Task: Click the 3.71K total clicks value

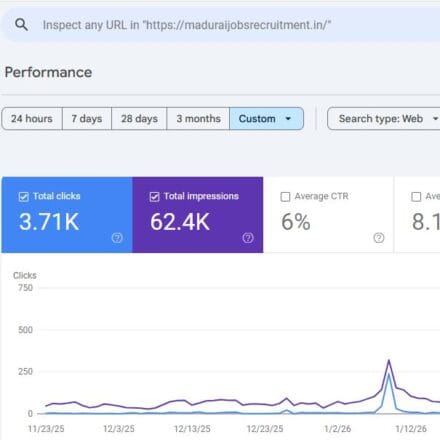Action: pyautogui.click(x=49, y=222)
